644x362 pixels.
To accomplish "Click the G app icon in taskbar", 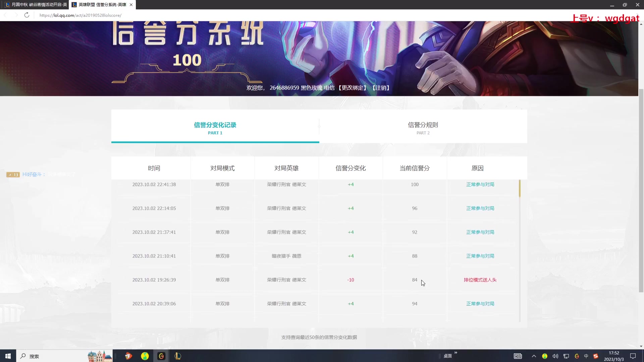I will tap(161, 356).
